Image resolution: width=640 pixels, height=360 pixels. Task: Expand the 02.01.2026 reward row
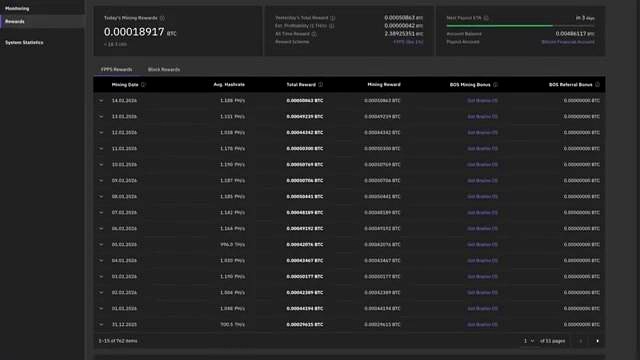101,292
